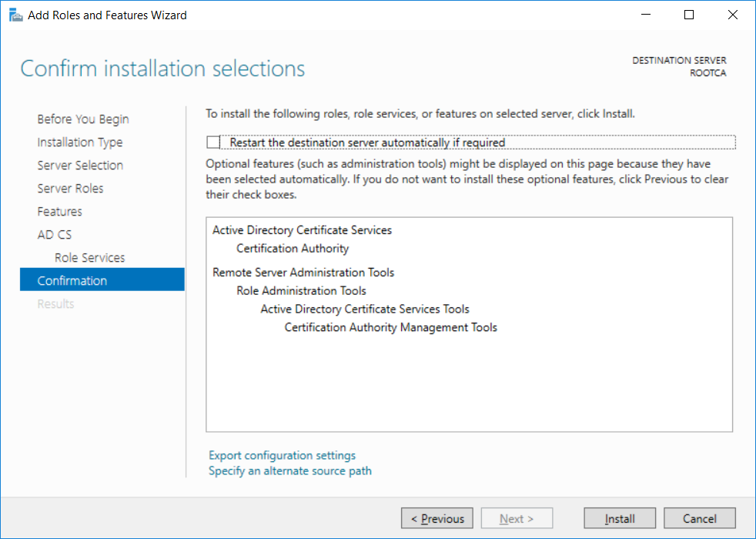Go to Role Services sub-step

click(x=89, y=258)
